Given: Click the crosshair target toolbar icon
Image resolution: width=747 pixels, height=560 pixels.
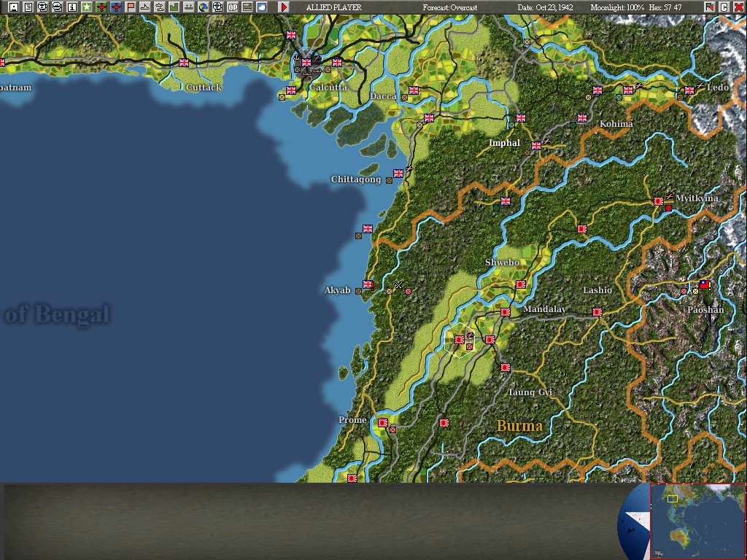Looking at the screenshot, I should click(217, 7).
